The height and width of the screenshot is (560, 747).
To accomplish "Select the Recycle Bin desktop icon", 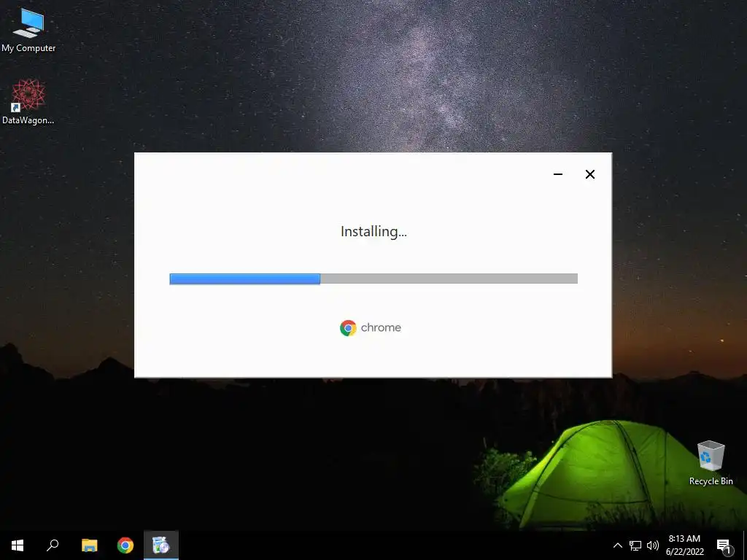I will [711, 463].
